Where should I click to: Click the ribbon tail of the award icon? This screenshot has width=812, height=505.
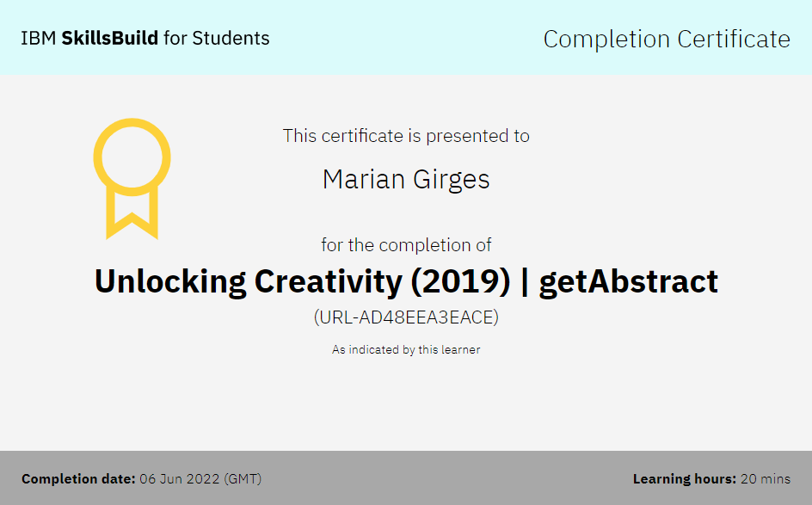point(132,213)
